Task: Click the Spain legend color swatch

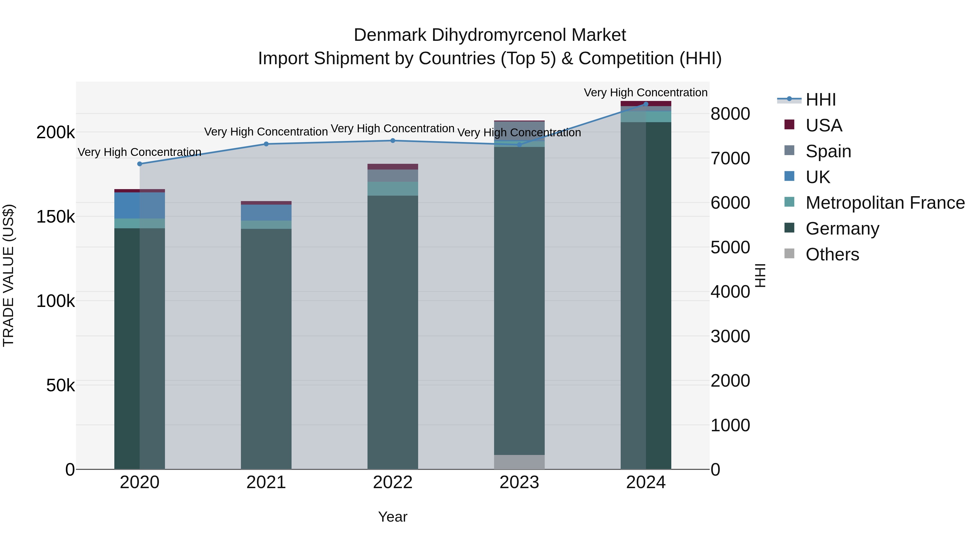Action: [789, 150]
